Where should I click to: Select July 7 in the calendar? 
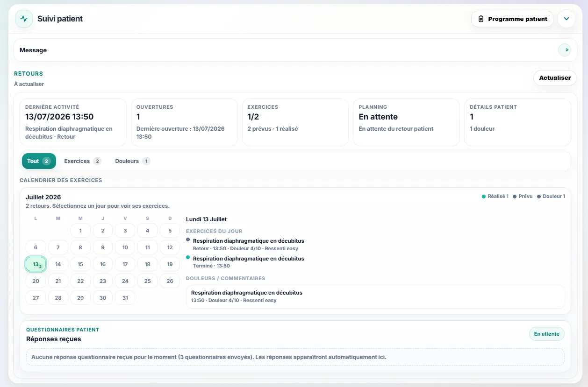click(x=58, y=247)
